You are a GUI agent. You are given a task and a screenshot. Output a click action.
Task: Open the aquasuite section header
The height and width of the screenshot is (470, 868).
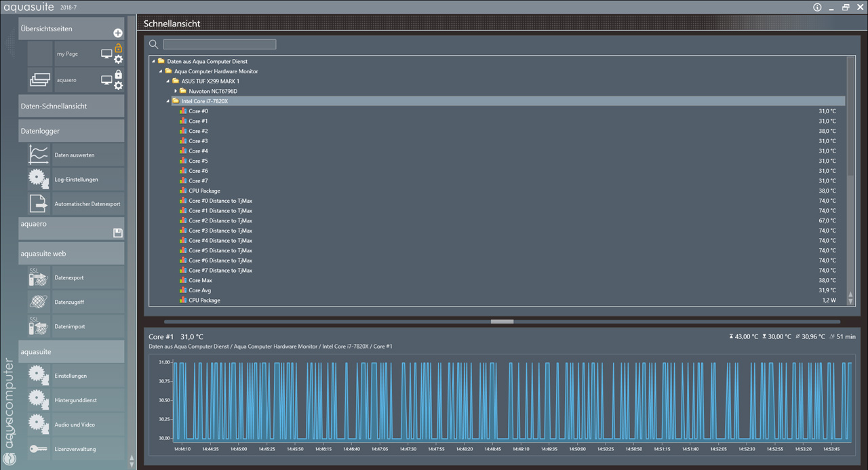tap(71, 352)
